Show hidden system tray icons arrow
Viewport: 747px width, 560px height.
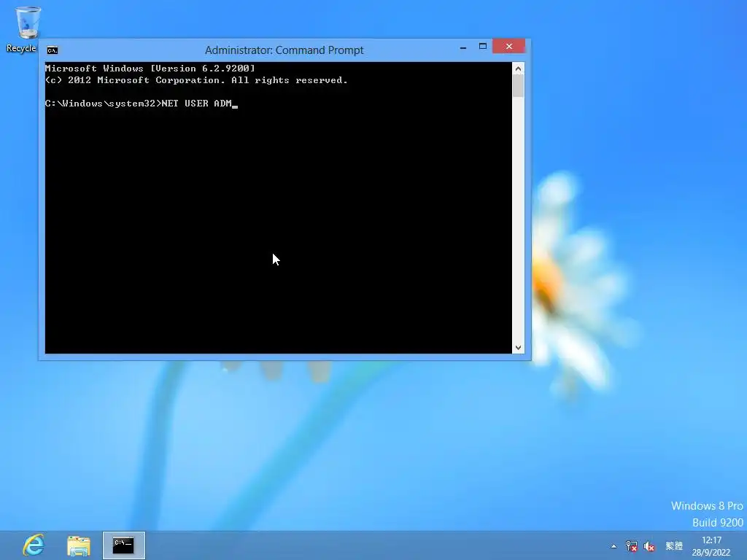tap(614, 546)
